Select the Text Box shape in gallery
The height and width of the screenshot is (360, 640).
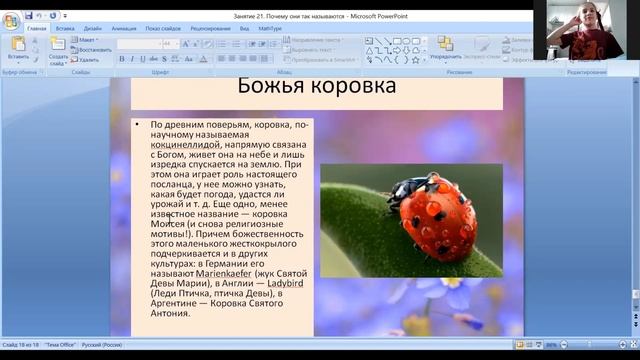tap(369, 41)
